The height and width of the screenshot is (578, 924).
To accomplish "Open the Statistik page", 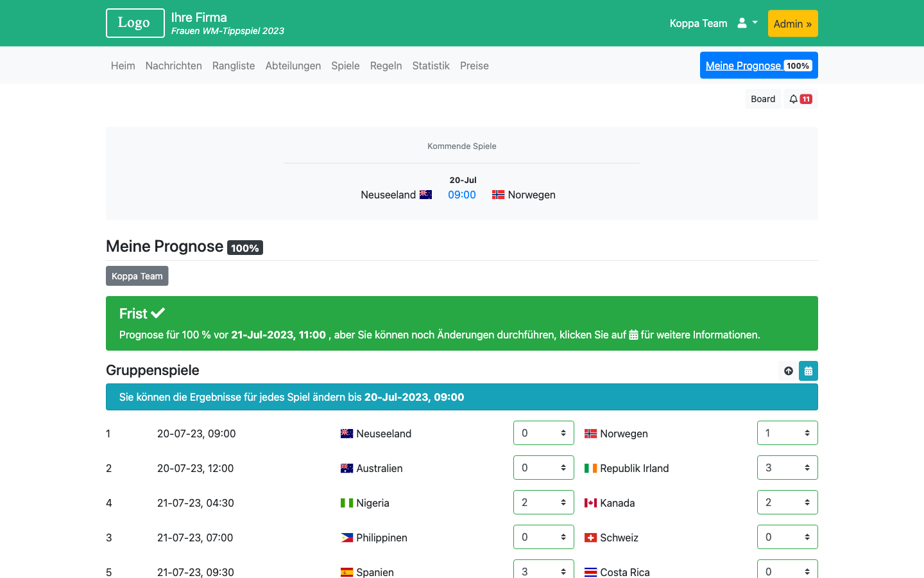I will tap(431, 66).
